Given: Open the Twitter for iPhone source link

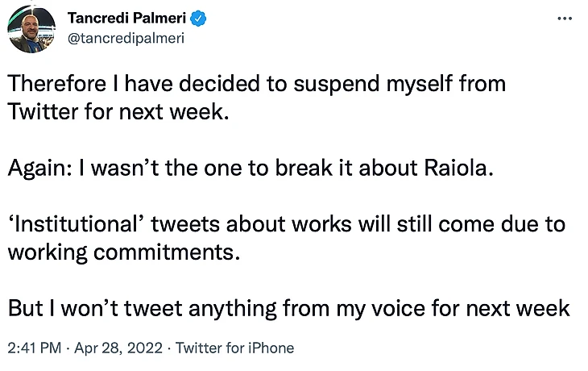Looking at the screenshot, I should [234, 348].
